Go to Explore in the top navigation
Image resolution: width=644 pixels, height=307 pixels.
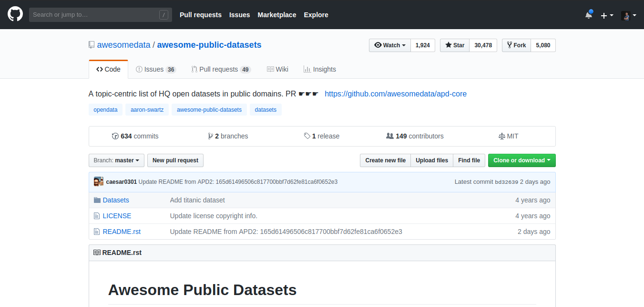316,15
